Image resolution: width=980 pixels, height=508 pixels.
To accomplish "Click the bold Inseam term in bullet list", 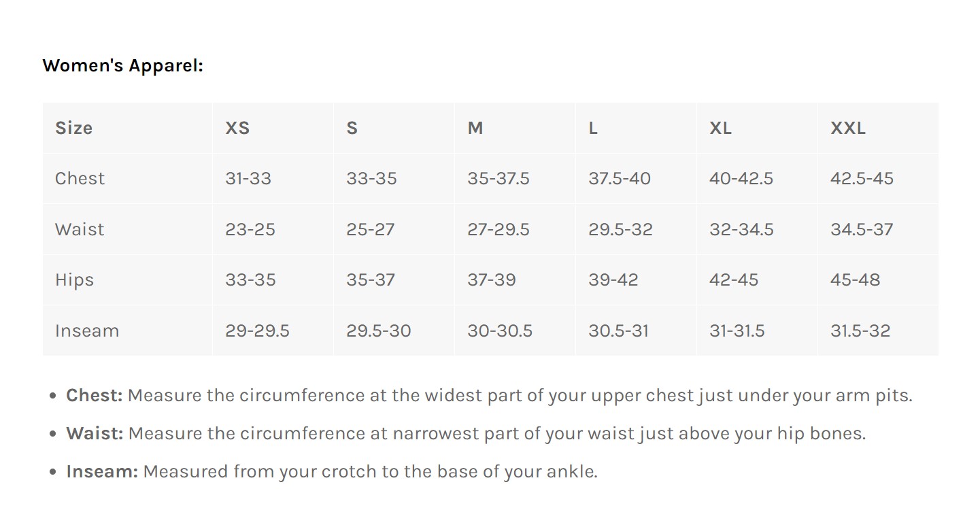I will click(x=102, y=472).
